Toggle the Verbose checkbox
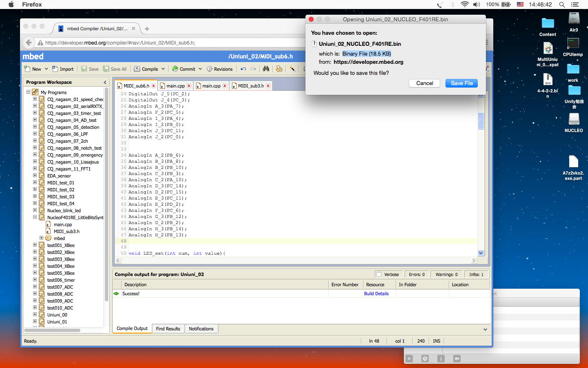This screenshot has width=588, height=368. (x=379, y=274)
